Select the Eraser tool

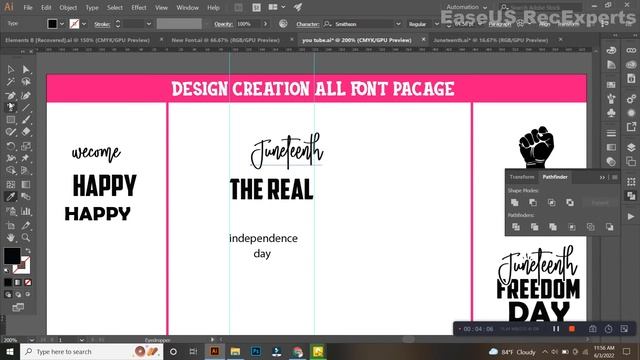(x=26, y=132)
